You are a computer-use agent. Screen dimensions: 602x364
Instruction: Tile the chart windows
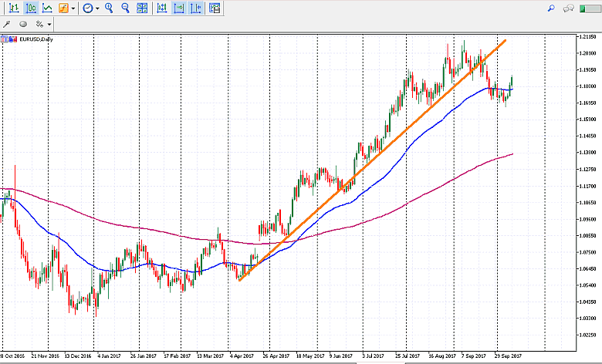coord(142,8)
